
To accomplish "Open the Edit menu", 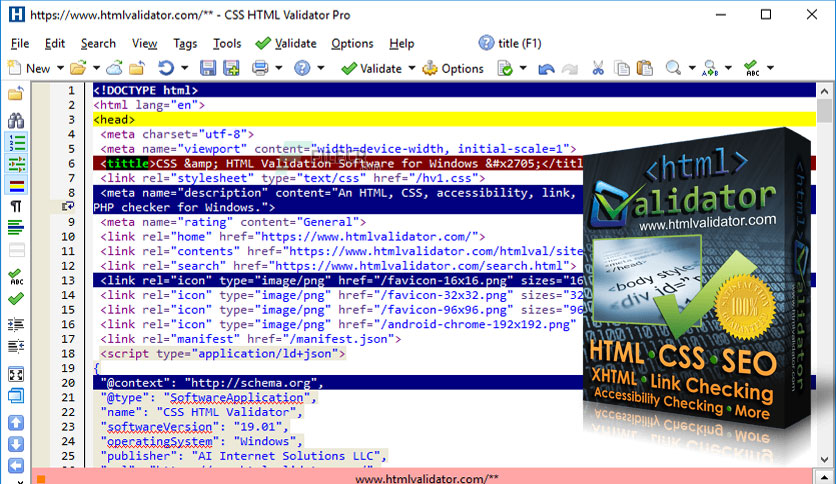I will [54, 44].
